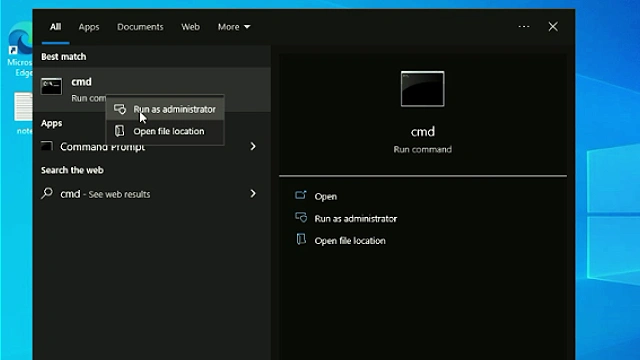Switch to the Documents search tab

(x=140, y=27)
